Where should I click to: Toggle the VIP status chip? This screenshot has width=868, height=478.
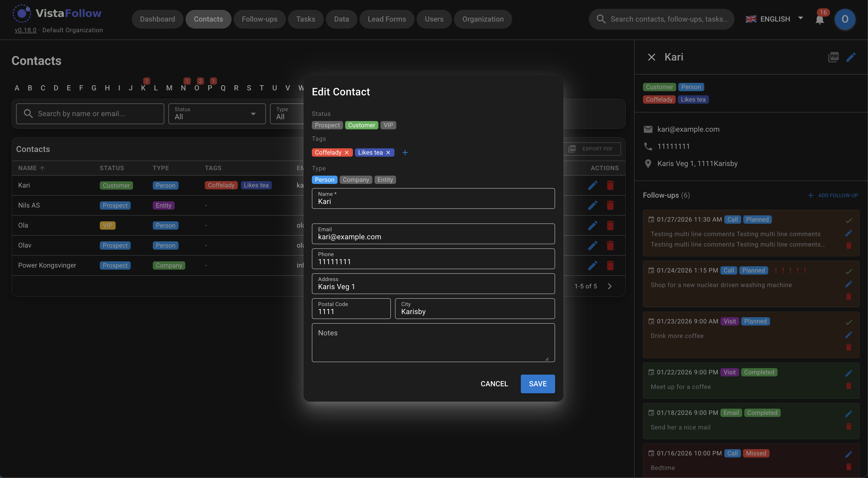(x=388, y=125)
